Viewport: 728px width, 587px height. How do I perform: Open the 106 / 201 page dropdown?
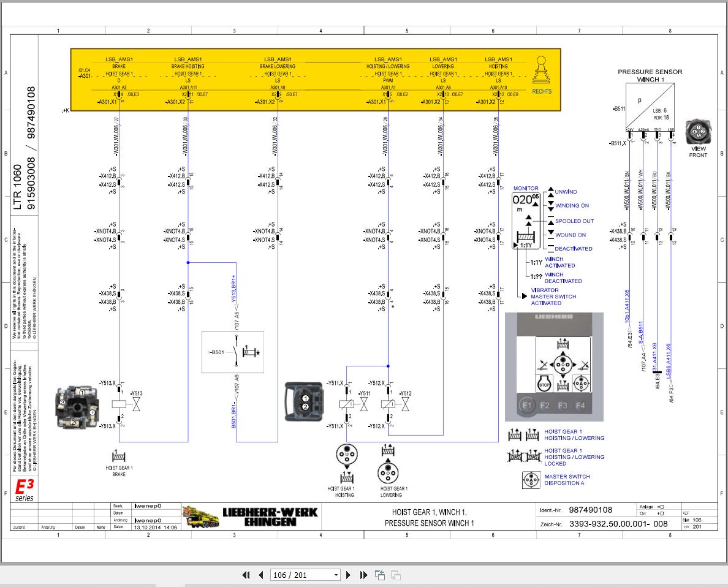[306, 575]
